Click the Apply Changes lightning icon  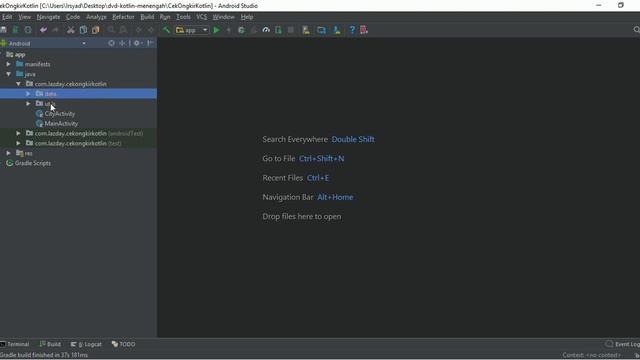229,30
